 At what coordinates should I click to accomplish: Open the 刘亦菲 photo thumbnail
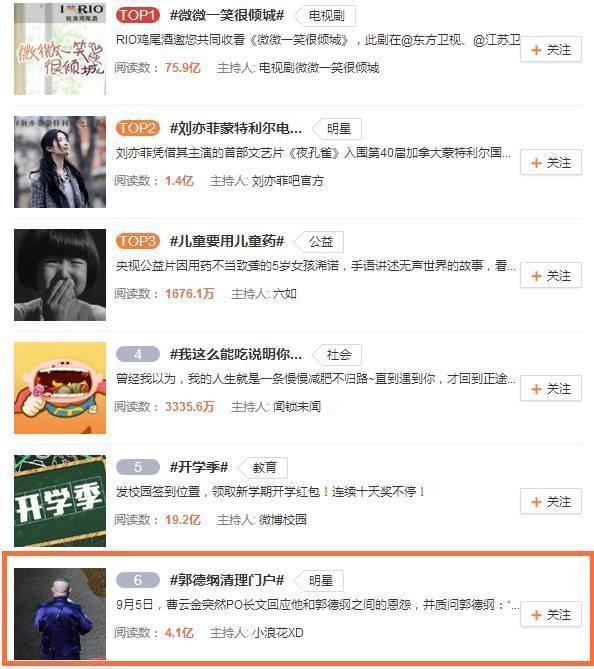(x=60, y=162)
